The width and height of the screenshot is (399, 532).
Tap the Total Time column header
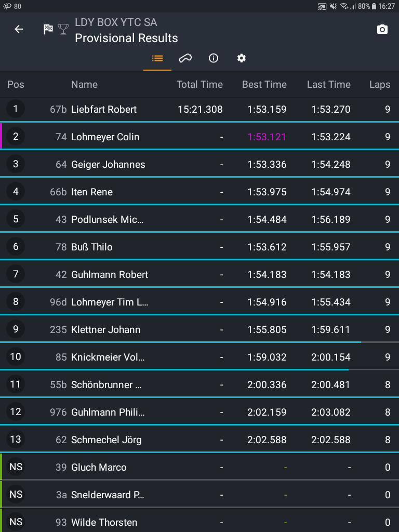[199, 85]
